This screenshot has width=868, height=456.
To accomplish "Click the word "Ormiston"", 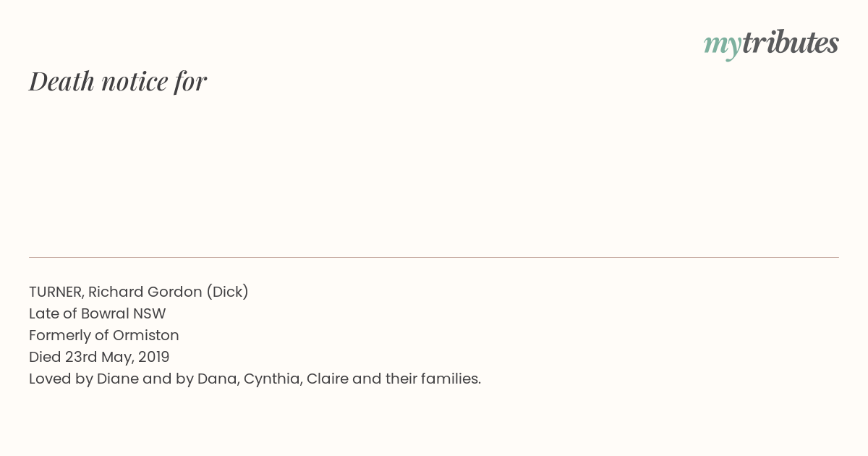I will [x=145, y=335].
